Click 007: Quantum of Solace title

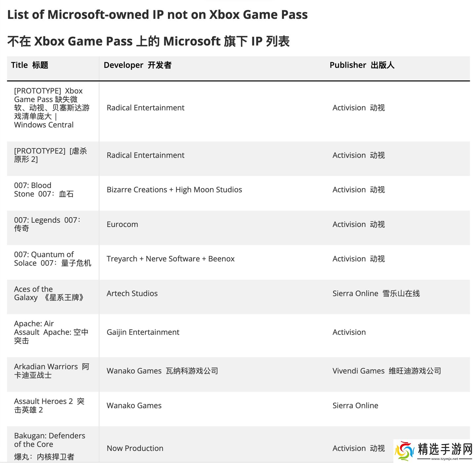(x=52, y=259)
